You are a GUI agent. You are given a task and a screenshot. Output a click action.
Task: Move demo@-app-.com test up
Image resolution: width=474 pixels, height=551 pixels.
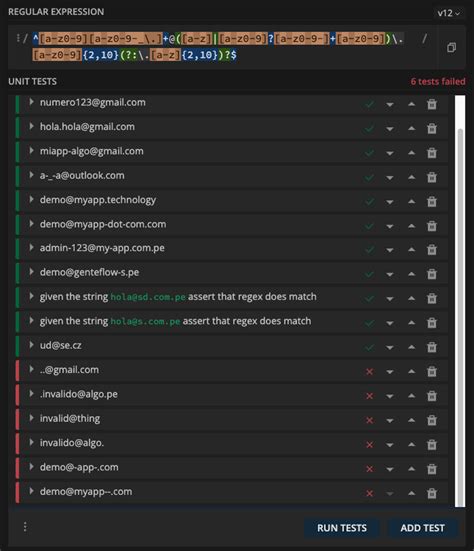(x=411, y=469)
